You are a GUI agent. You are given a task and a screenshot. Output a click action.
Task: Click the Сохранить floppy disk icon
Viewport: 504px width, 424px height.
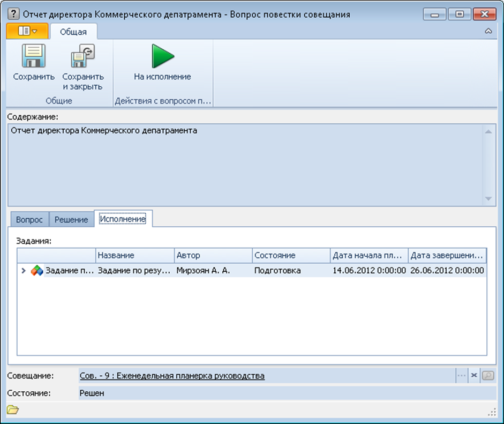33,56
